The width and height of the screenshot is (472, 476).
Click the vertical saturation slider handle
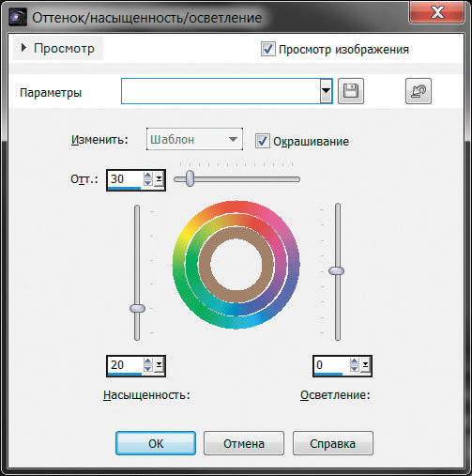tap(137, 308)
